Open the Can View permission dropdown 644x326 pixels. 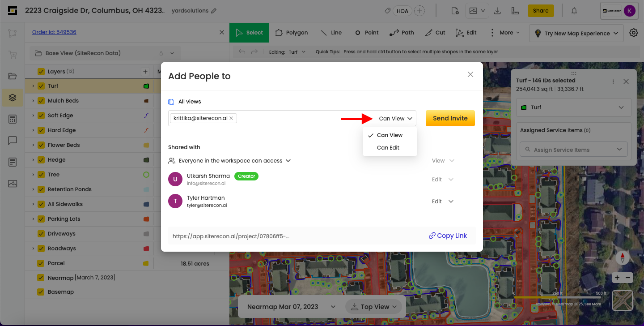pyautogui.click(x=395, y=119)
